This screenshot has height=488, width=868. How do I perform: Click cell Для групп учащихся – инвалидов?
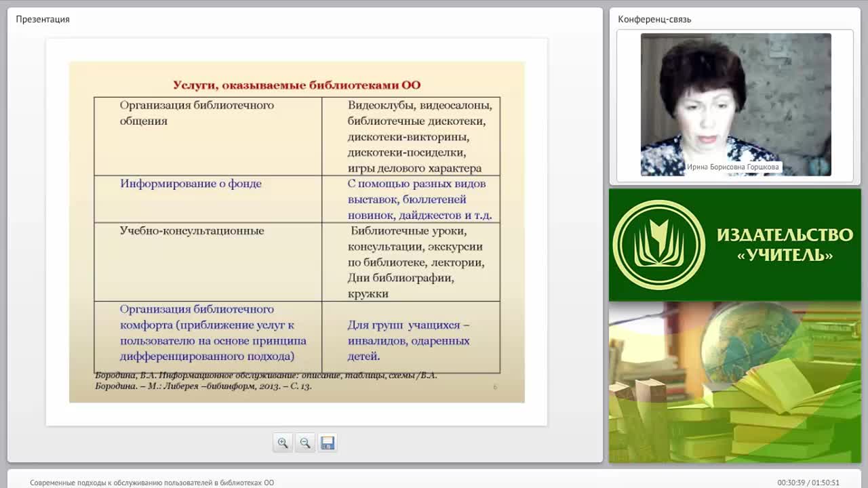[x=411, y=337]
